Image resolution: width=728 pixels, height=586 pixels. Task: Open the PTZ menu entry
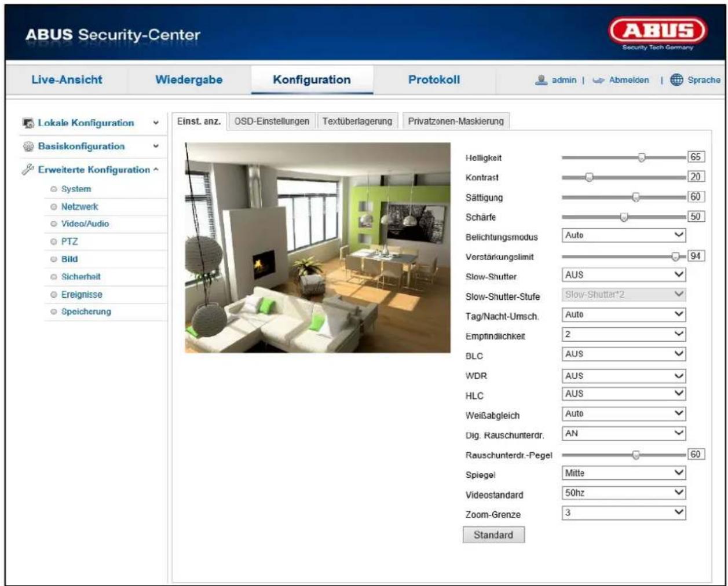69,242
